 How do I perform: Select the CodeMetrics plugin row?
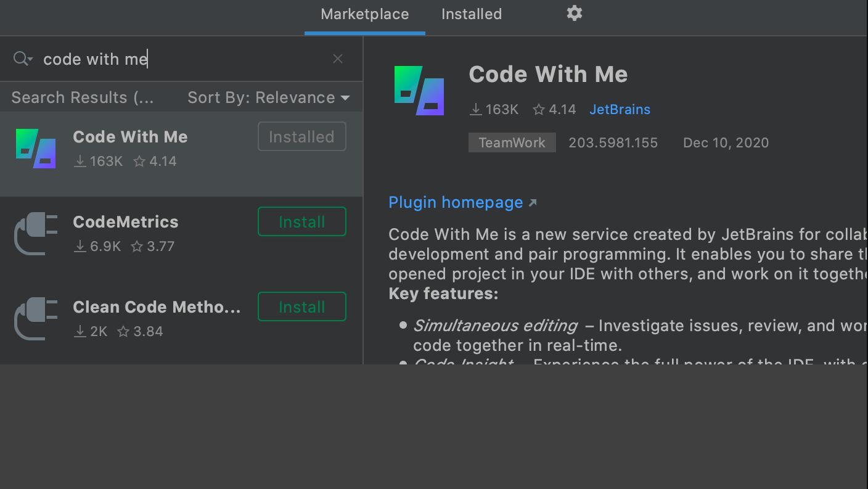(181, 239)
